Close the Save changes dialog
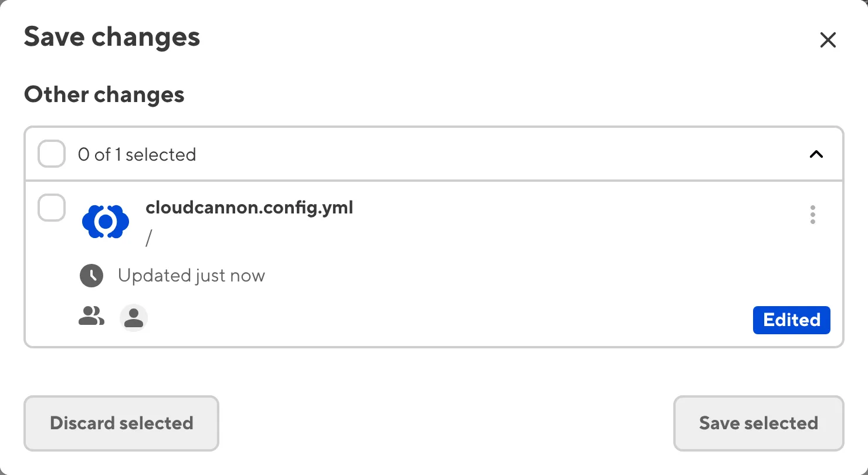The image size is (868, 475). click(828, 40)
